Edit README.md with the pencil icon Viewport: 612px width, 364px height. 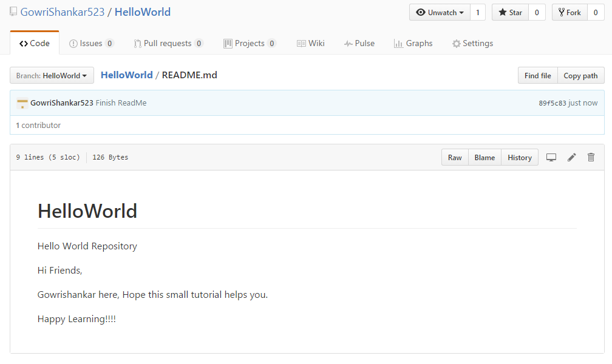pyautogui.click(x=571, y=157)
